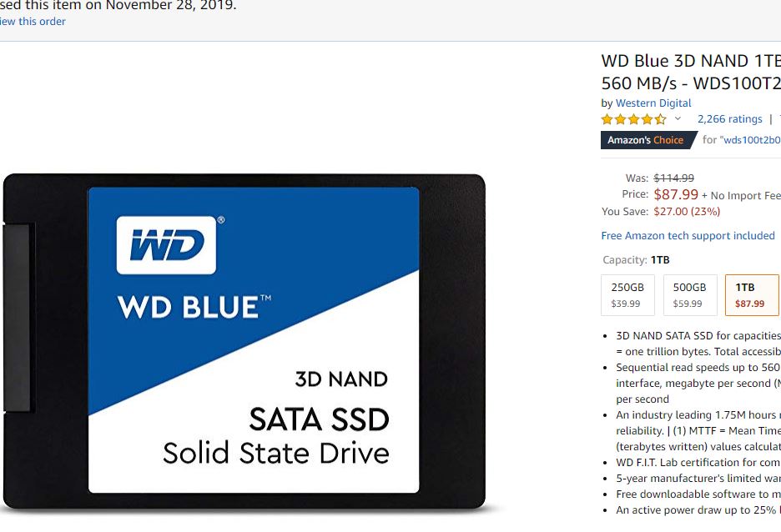
Task: Click the $87.99 price text
Action: (x=676, y=194)
